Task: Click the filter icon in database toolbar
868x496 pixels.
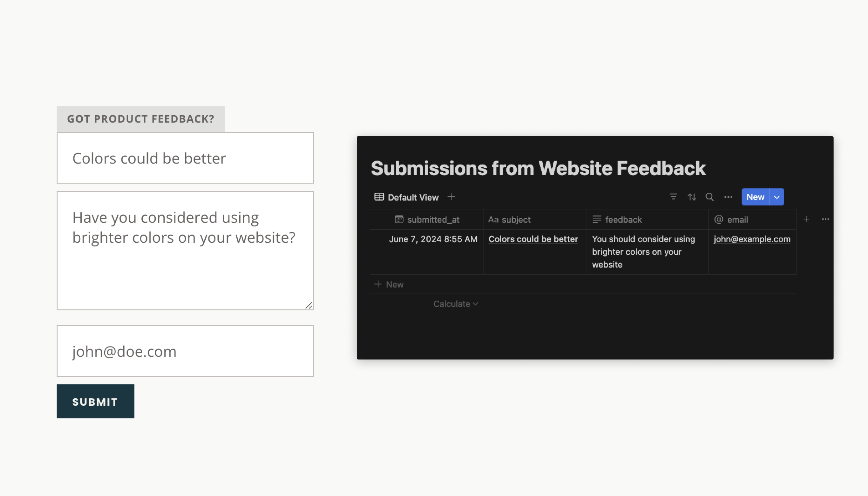Action: point(673,197)
